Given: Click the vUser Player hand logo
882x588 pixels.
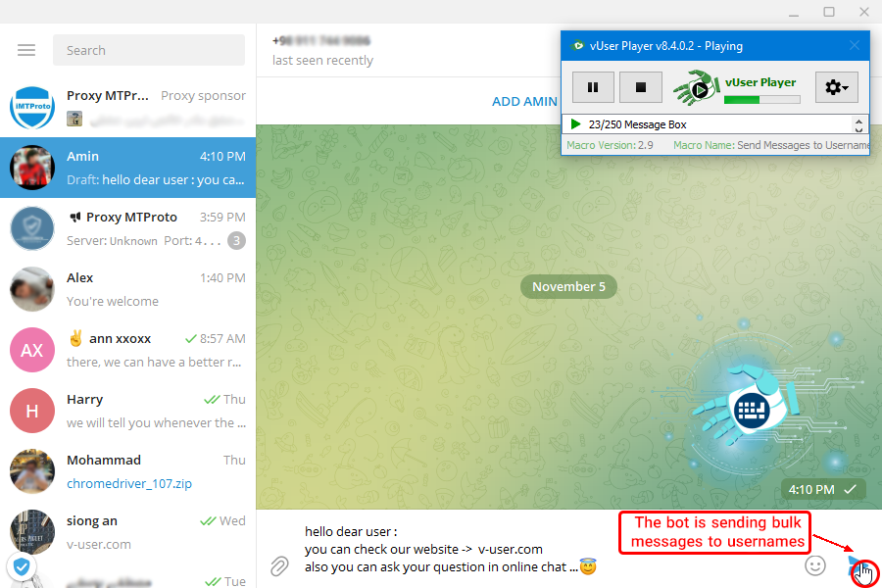Looking at the screenshot, I should click(x=697, y=87).
